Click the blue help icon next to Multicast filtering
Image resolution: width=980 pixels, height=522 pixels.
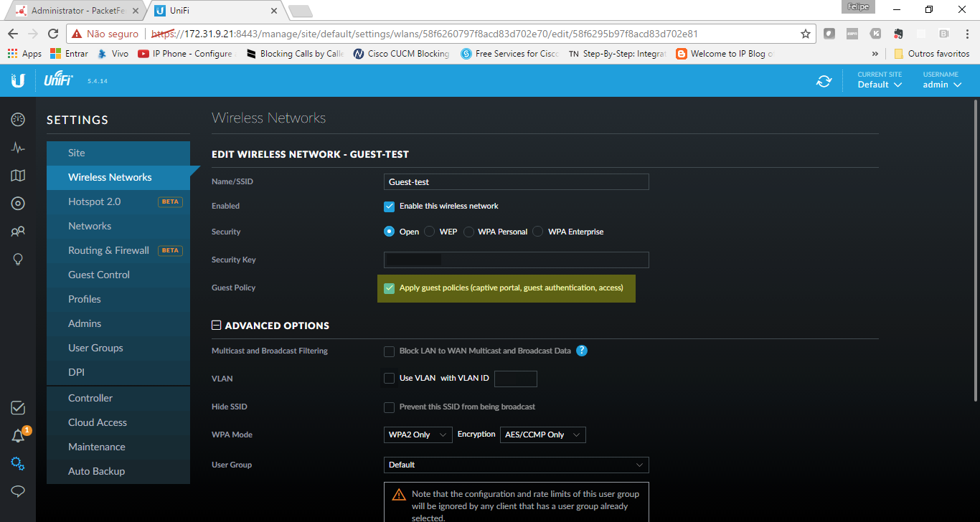(x=582, y=351)
